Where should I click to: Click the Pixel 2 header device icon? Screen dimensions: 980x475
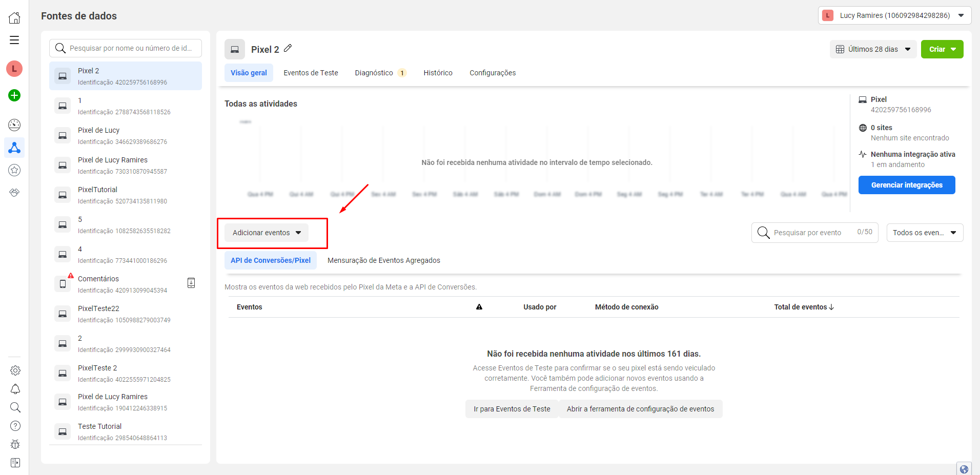pyautogui.click(x=235, y=49)
